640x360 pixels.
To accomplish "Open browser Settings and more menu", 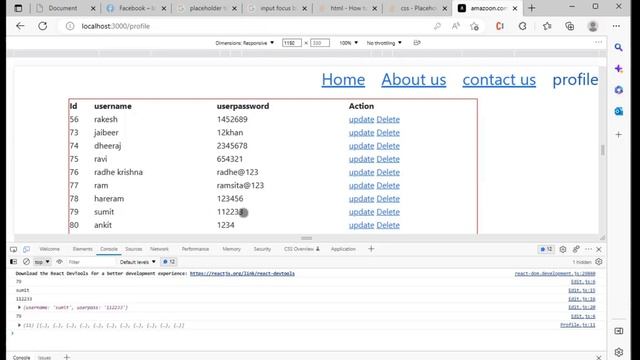I will click(x=616, y=26).
